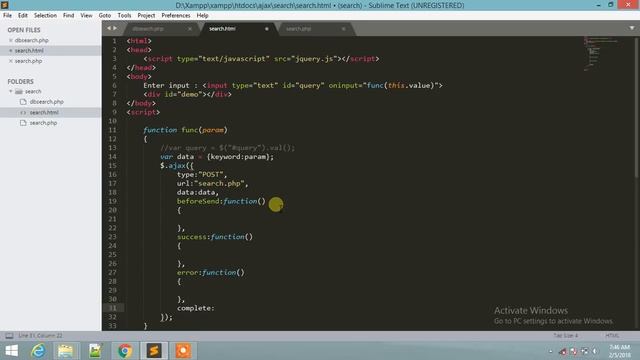Select dbsearch.php under Open Files
This screenshot has width=640, height=360.
coord(31,40)
